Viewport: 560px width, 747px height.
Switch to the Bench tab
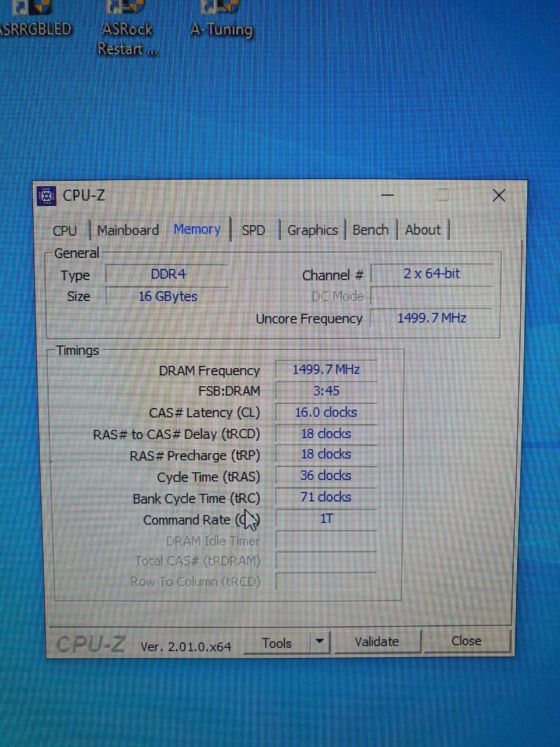pos(370,230)
